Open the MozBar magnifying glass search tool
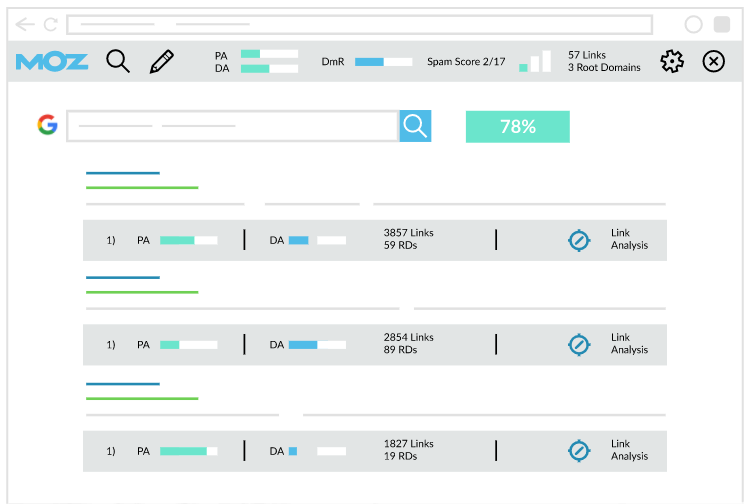This screenshot has width=750, height=504. tap(118, 62)
